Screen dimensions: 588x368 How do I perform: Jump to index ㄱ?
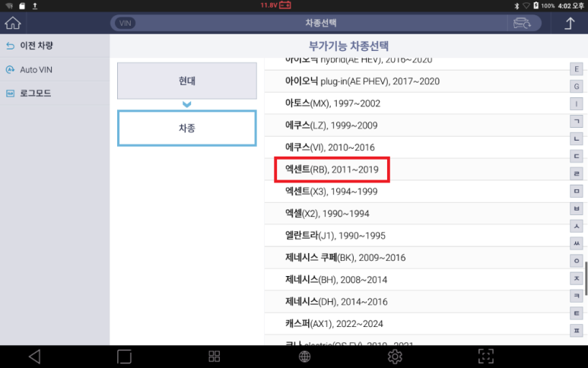point(577,122)
